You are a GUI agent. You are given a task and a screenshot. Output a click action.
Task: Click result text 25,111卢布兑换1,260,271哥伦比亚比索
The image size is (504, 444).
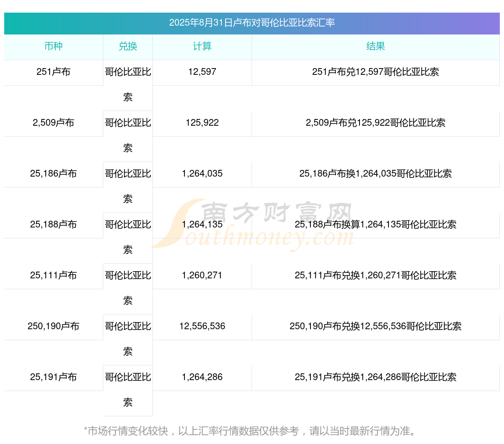pos(375,275)
